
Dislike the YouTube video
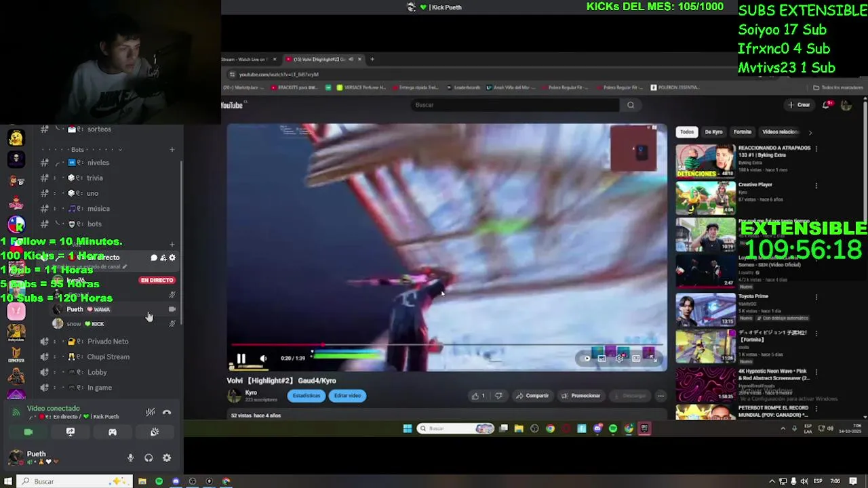pos(498,396)
